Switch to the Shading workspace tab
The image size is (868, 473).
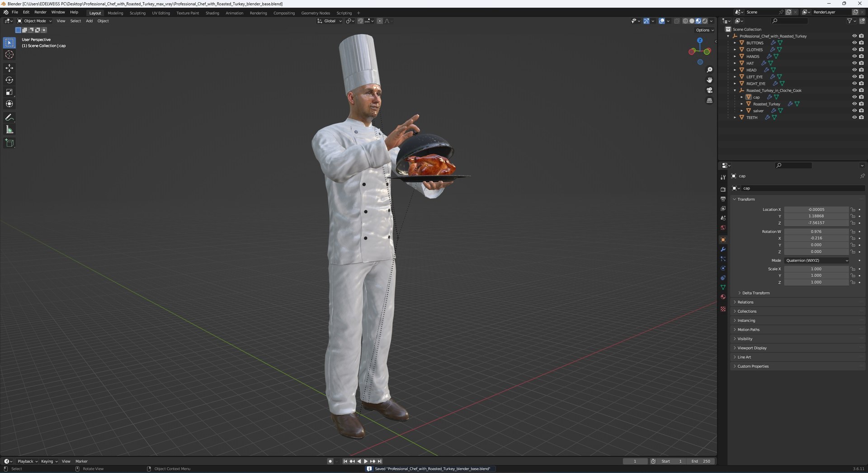[212, 13]
